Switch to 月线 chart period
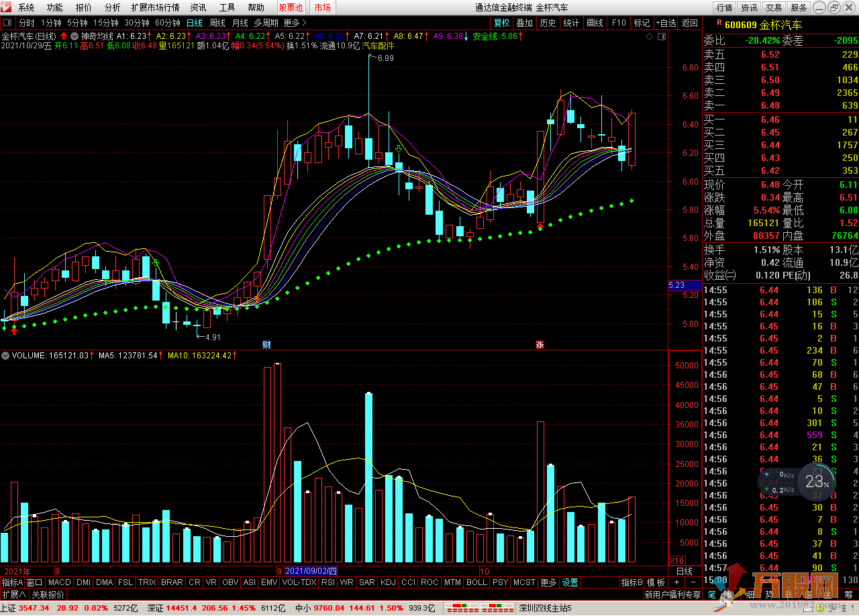Image resolution: width=859 pixels, height=616 pixels. click(x=240, y=23)
